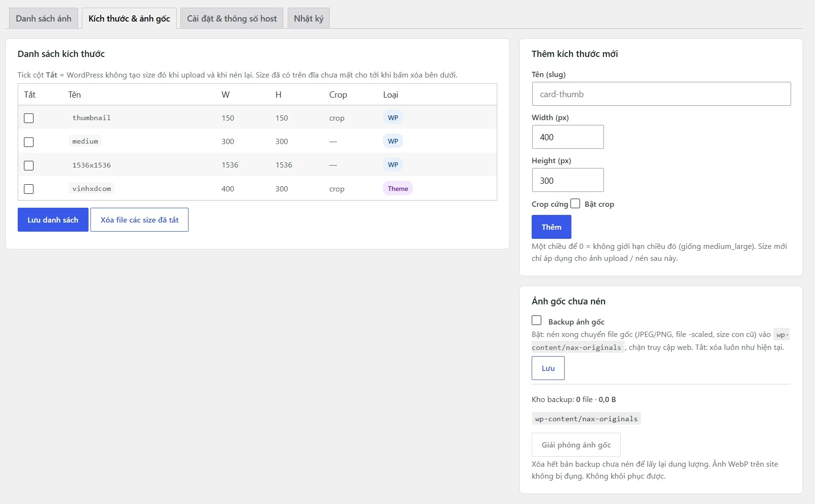Focus the Width (px) input field

(x=568, y=137)
